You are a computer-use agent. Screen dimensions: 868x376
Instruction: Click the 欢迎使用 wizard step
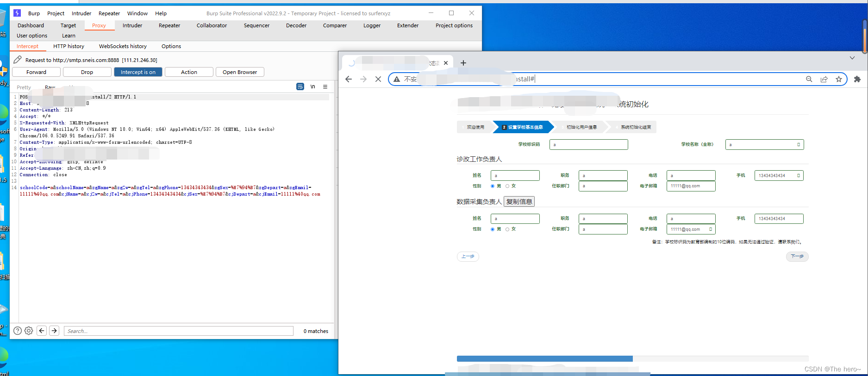pos(475,127)
